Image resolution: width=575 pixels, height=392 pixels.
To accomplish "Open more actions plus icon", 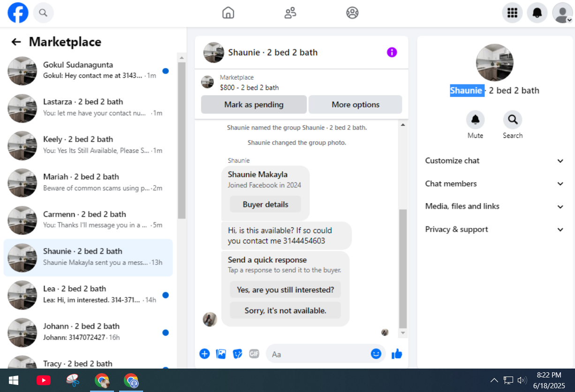I will 204,354.
